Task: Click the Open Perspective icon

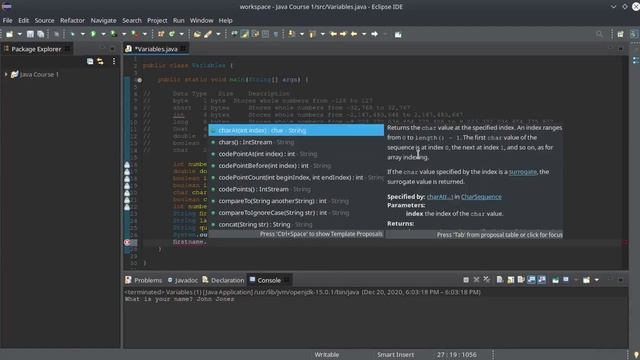Action: [x=620, y=34]
